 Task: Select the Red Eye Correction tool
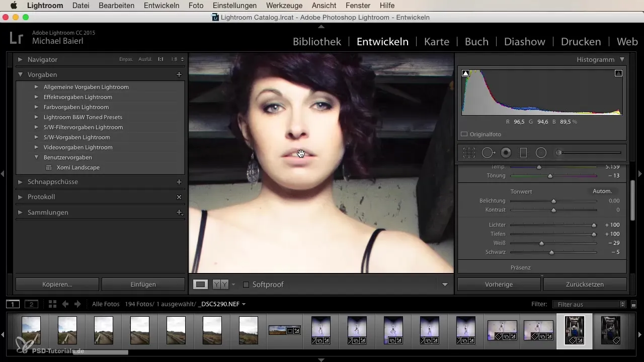tap(506, 153)
